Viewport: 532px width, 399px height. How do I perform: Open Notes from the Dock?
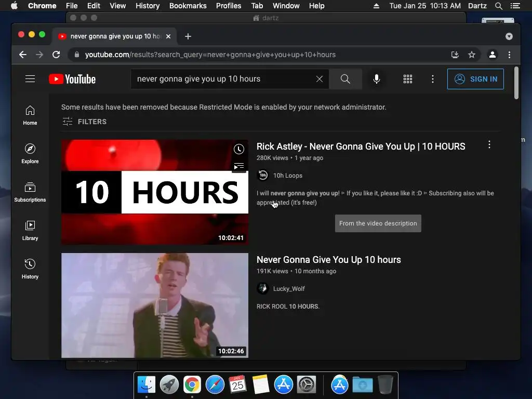point(261,385)
